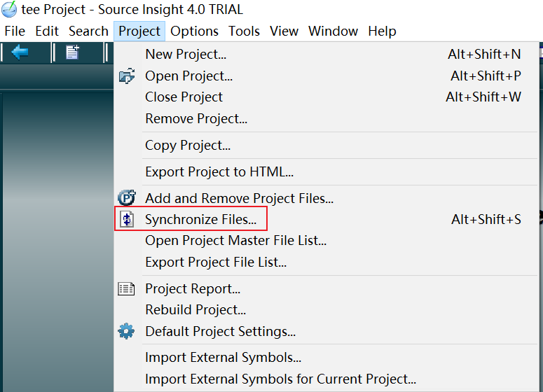Viewport: 543px width, 392px height.
Task: Select Export Project File List...
Action: pyautogui.click(x=326, y=262)
